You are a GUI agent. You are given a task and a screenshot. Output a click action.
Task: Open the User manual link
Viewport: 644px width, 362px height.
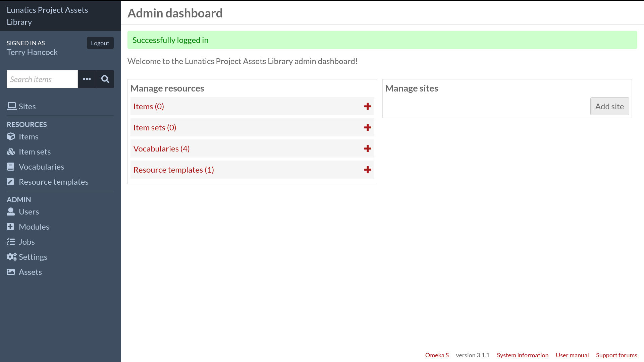(572, 355)
